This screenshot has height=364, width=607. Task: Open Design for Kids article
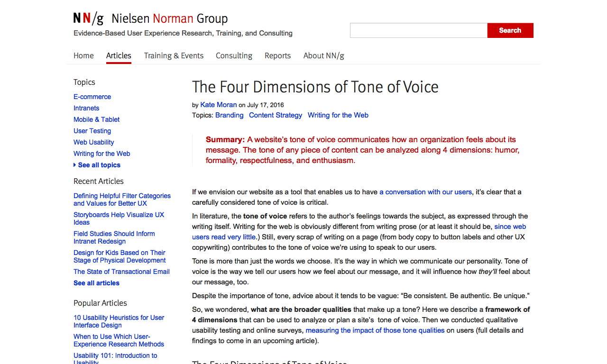coord(120,256)
